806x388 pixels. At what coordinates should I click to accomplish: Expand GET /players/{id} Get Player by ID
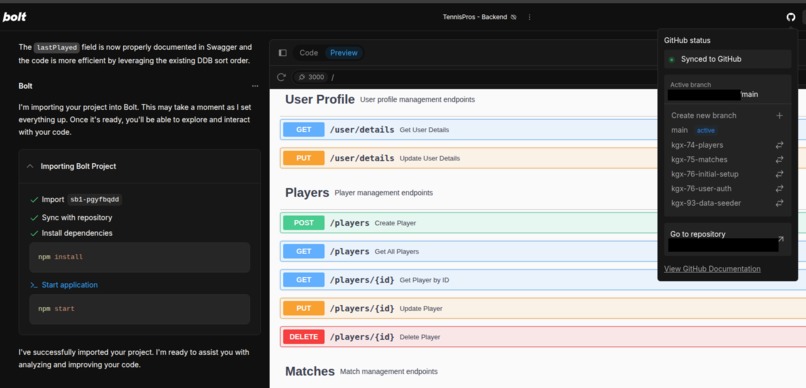(543, 280)
